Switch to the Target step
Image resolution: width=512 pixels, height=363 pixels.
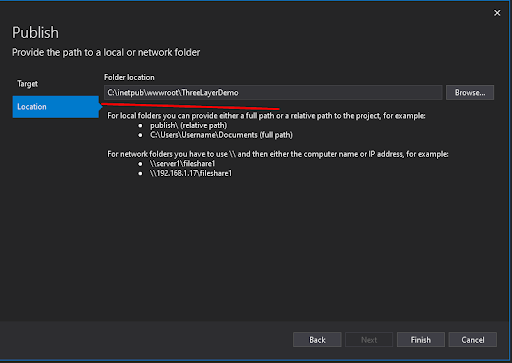pos(27,84)
